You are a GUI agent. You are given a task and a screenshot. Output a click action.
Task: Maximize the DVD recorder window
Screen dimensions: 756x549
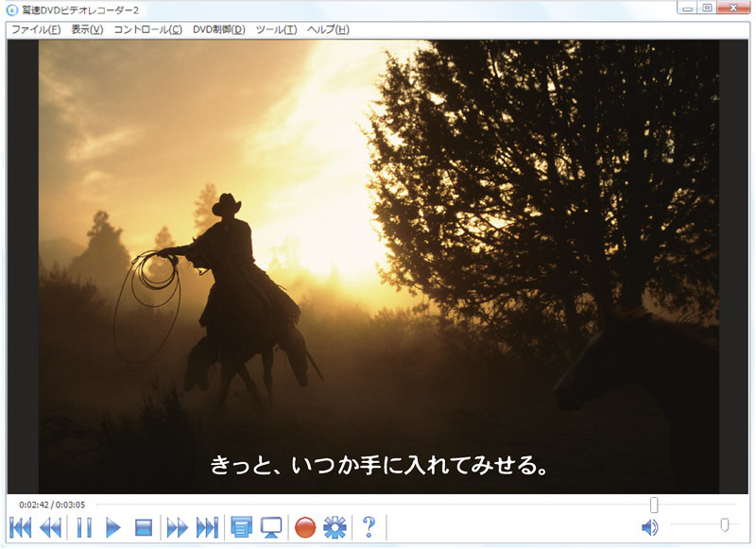coord(707,8)
